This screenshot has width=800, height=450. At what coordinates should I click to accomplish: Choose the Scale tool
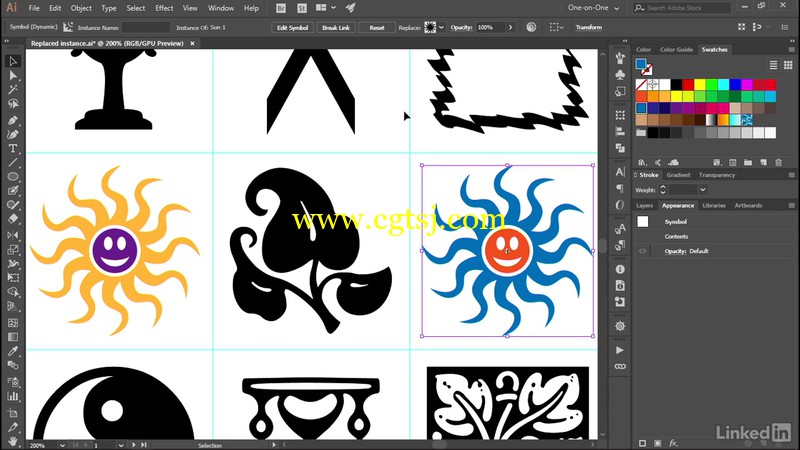coord(13,249)
